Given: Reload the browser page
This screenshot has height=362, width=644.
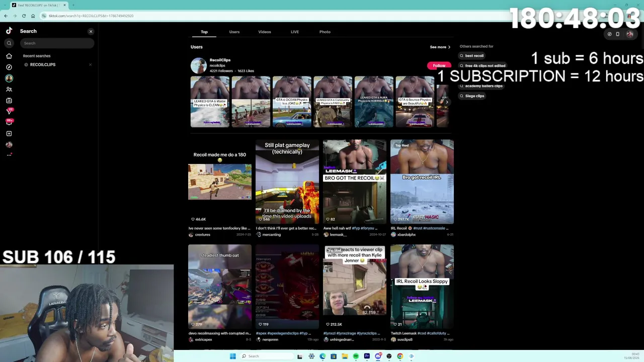Looking at the screenshot, I should click(x=24, y=16).
